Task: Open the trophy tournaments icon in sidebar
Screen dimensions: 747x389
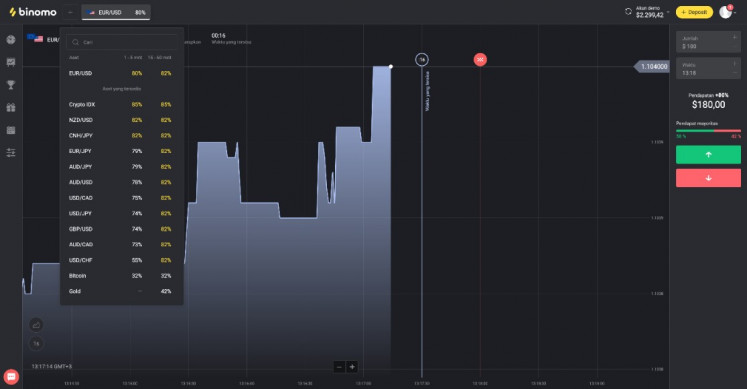Action: point(10,85)
